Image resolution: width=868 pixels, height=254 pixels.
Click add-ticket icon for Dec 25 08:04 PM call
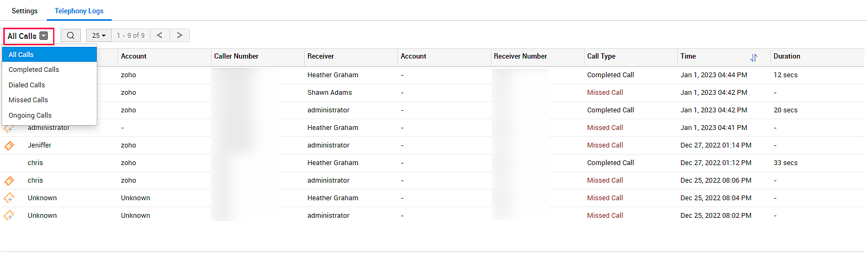click(9, 198)
